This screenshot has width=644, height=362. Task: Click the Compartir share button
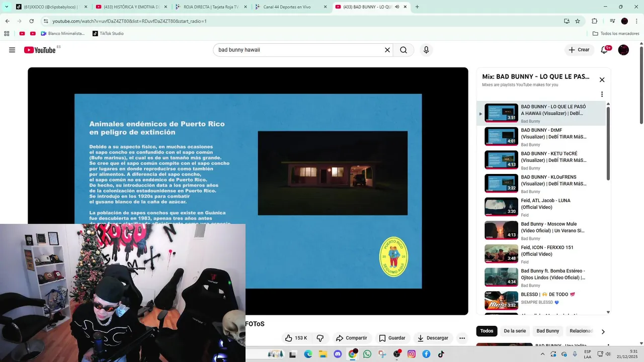pos(351,338)
